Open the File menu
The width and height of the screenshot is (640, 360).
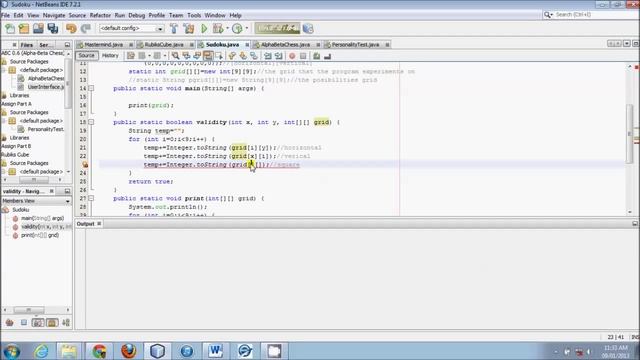click(6, 15)
